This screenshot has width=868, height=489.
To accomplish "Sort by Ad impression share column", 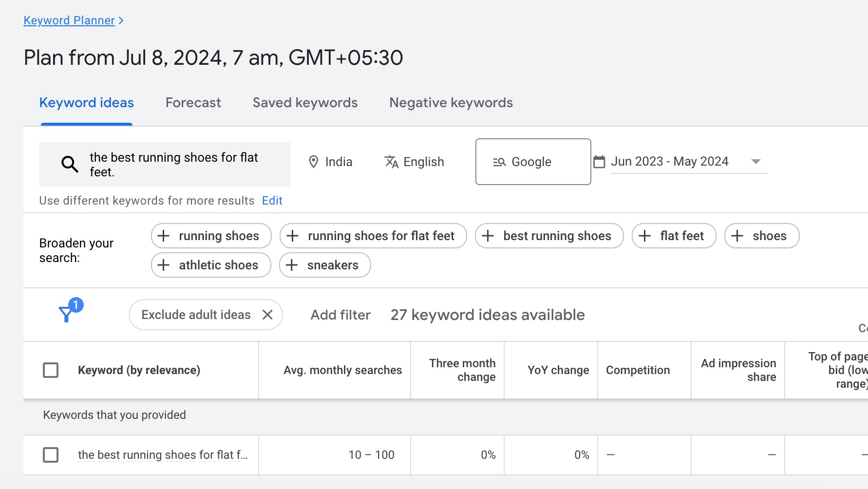I will pyautogui.click(x=738, y=370).
